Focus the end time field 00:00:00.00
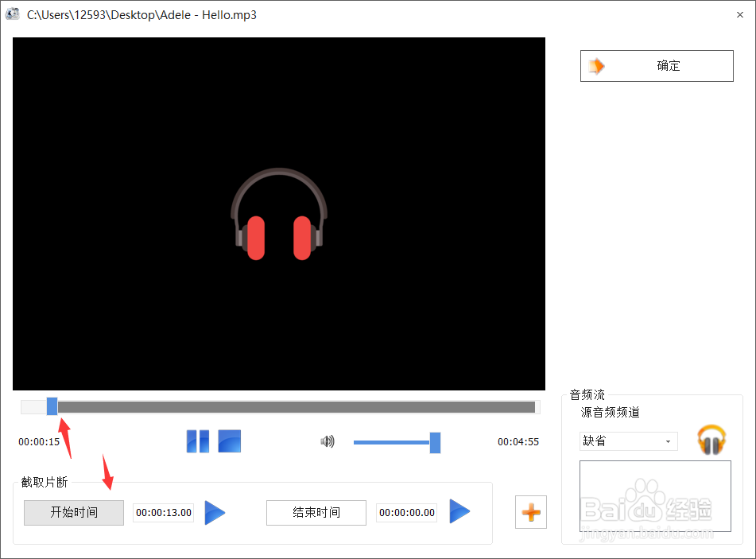 (407, 513)
